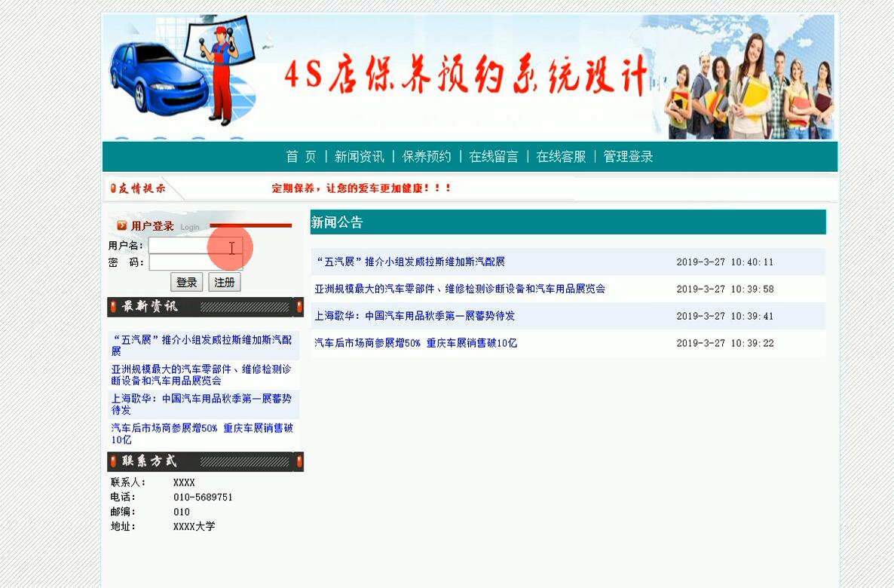The image size is (894, 588).
Task: Click “五汽展” link under 最新资讯 sidebar
Action: [201, 345]
